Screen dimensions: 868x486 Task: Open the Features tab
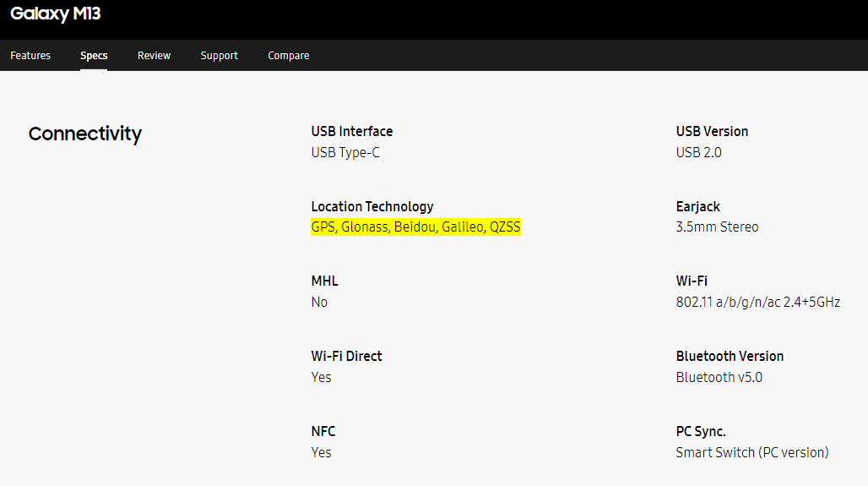click(x=30, y=56)
